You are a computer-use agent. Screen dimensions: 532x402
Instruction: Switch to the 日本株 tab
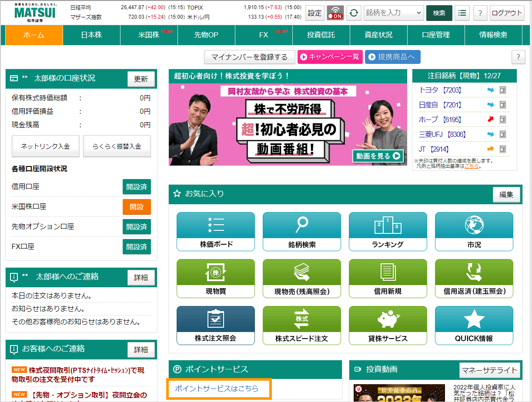point(91,35)
